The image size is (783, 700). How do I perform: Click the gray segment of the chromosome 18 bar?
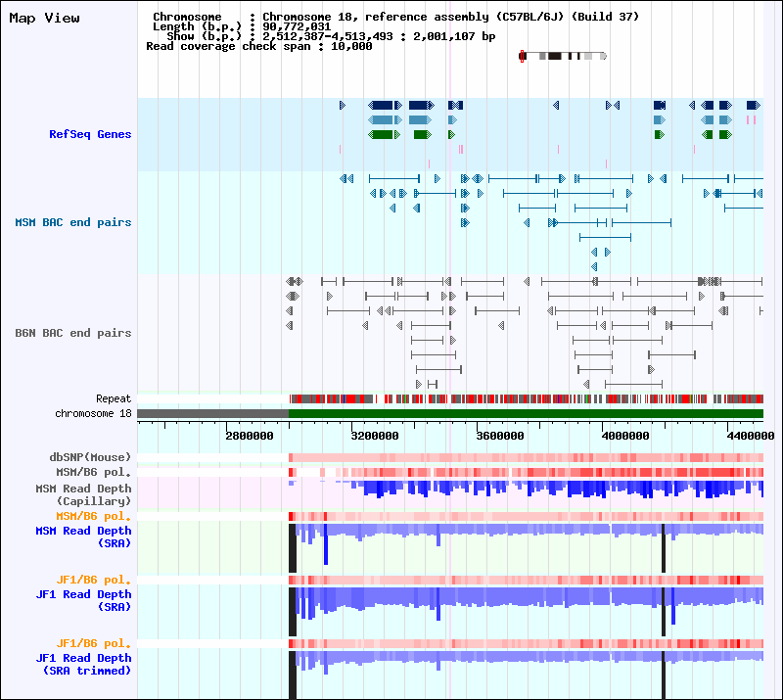[212, 414]
